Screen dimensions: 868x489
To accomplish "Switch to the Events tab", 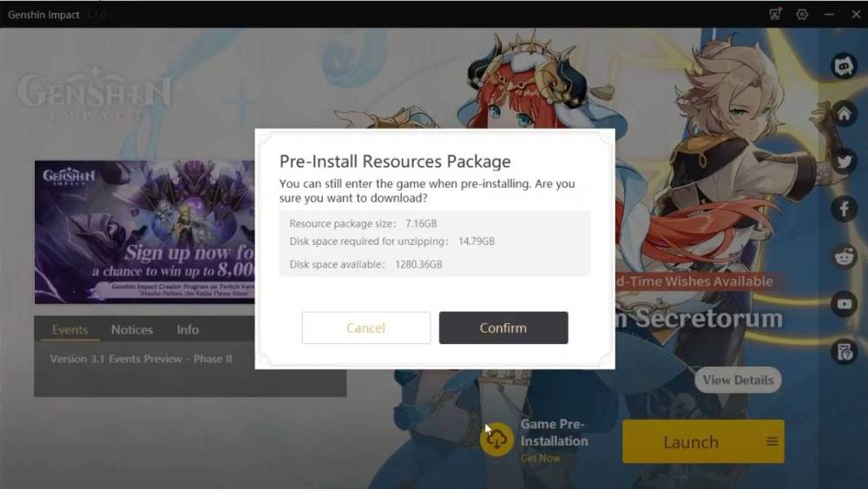I will pos(69,329).
